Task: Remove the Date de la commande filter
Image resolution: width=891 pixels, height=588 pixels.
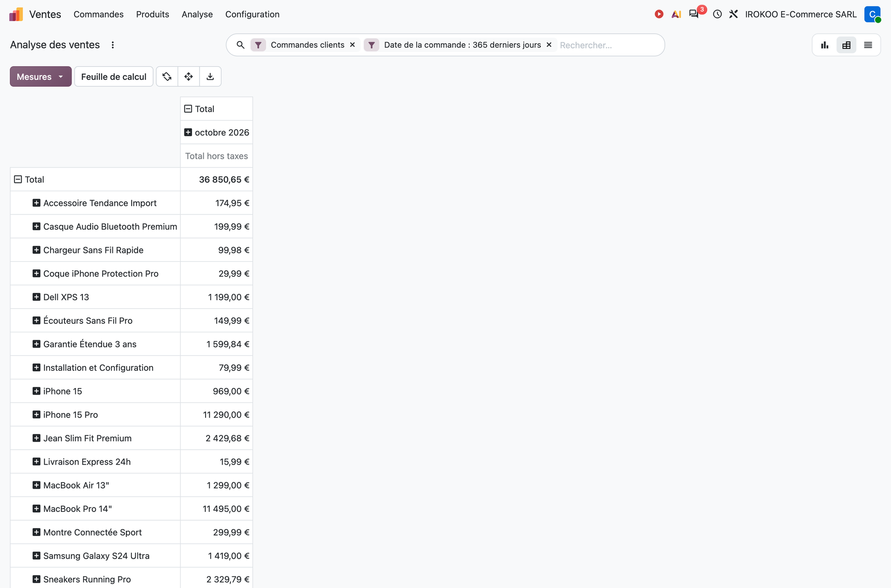Action: coord(549,45)
